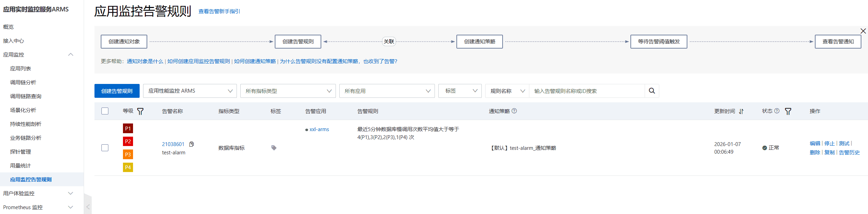Click the P2 severity badge
This screenshot has height=214, width=868.
pos(128,141)
